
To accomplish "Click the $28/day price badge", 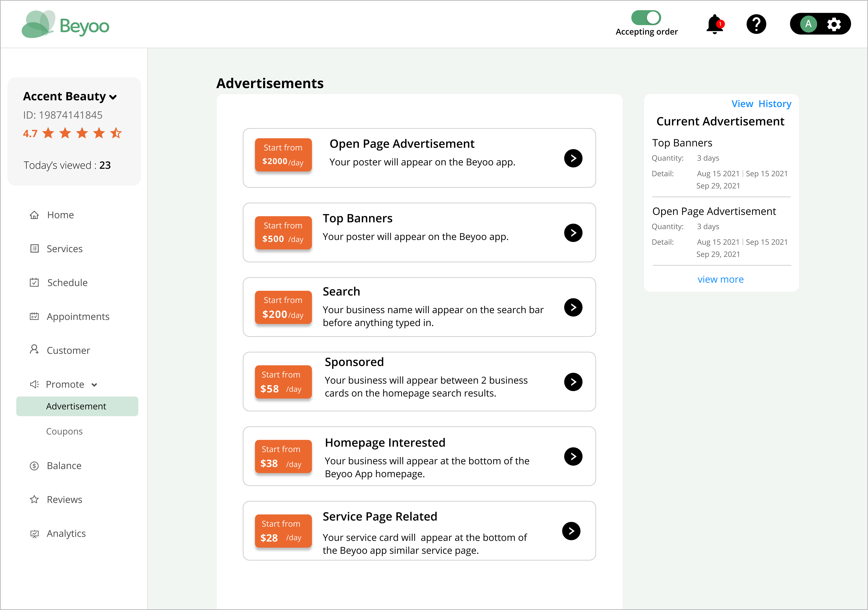I will click(283, 531).
